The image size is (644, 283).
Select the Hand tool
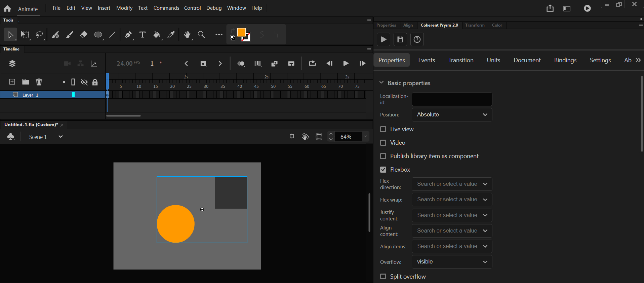(187, 35)
